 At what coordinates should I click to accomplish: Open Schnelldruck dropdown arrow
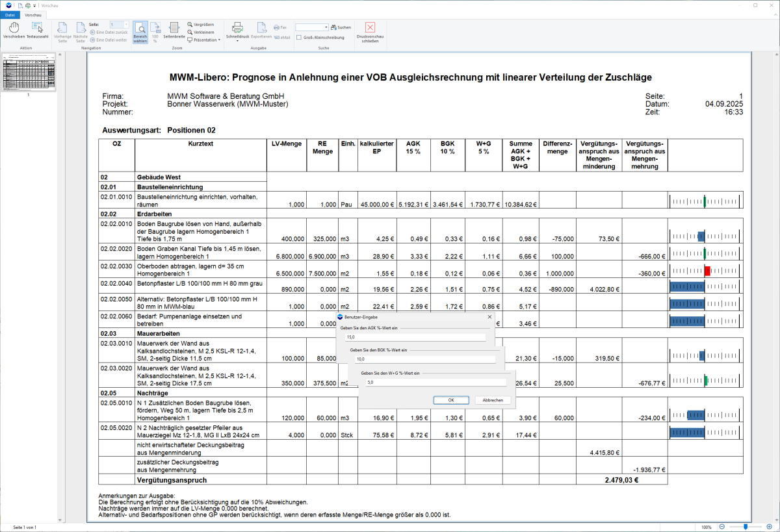[237, 42]
